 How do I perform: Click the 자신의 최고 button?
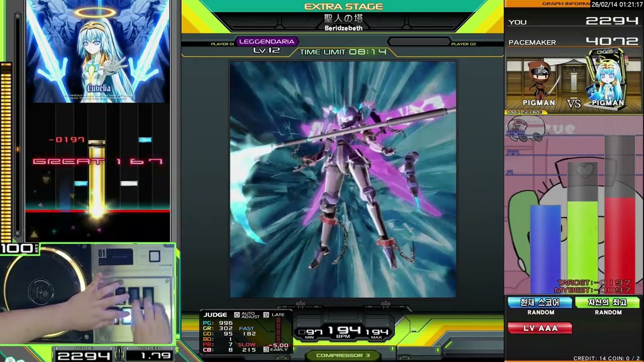coord(607,302)
